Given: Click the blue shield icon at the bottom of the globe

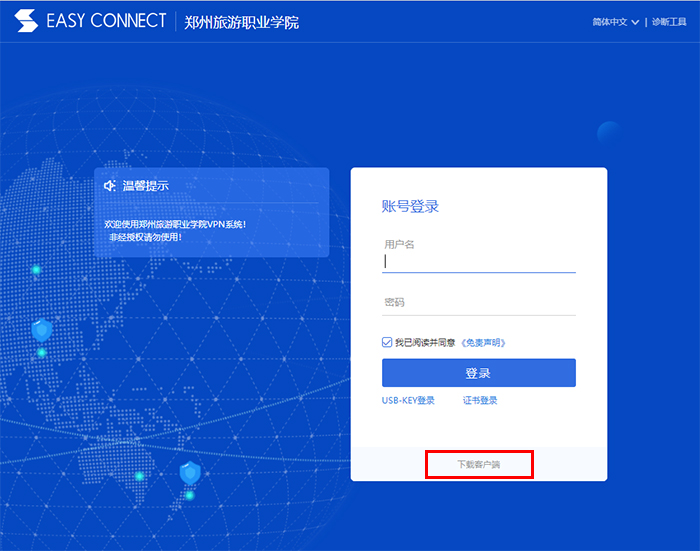Looking at the screenshot, I should [190, 473].
